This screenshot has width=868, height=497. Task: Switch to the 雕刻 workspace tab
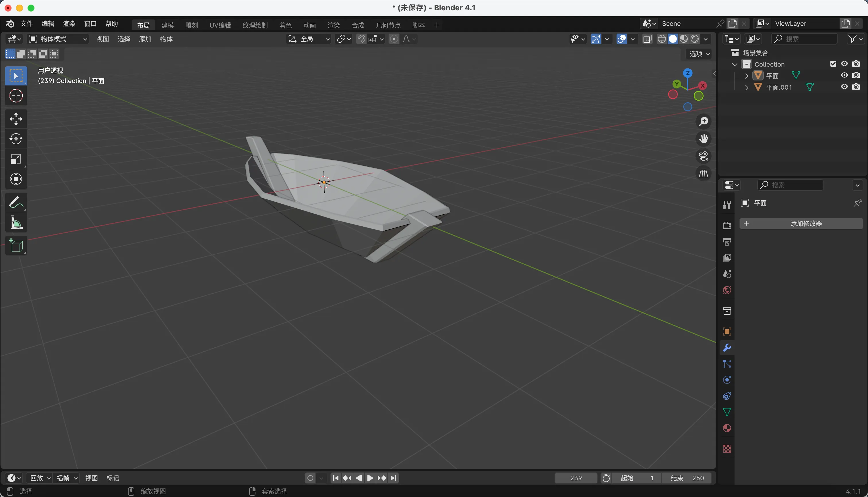point(191,25)
